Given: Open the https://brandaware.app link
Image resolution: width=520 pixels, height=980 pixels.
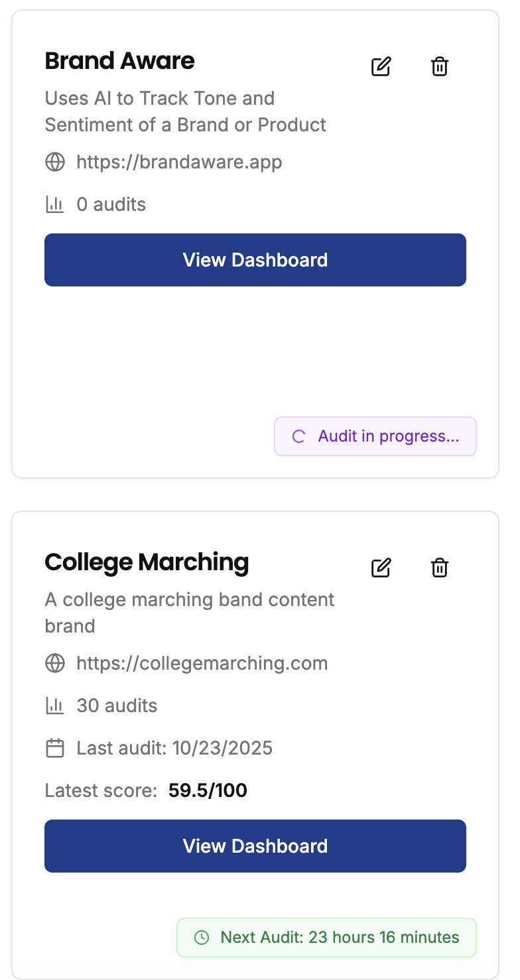Looking at the screenshot, I should [179, 162].
